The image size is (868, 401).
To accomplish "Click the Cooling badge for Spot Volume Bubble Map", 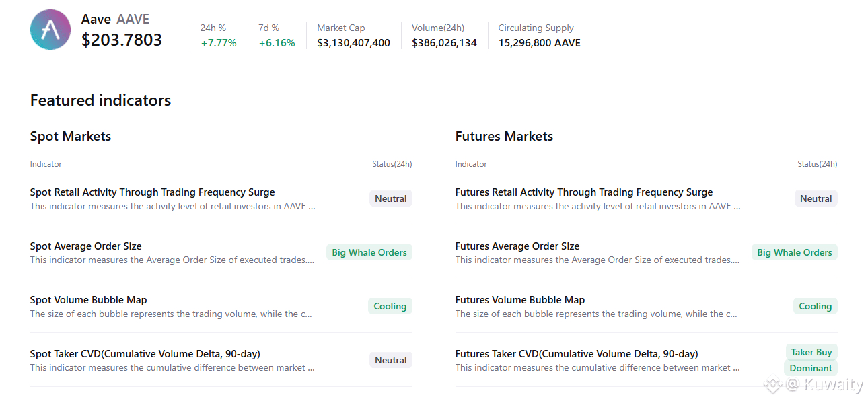I will [x=390, y=306].
